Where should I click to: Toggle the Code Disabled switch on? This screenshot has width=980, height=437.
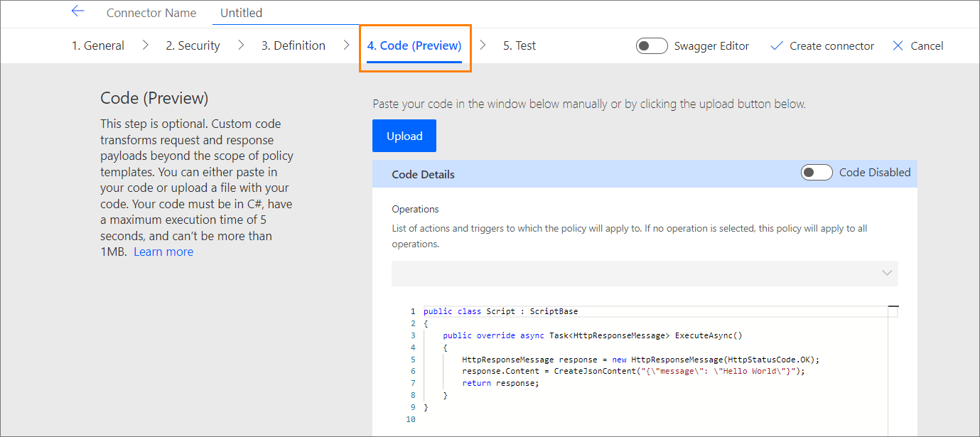(816, 173)
